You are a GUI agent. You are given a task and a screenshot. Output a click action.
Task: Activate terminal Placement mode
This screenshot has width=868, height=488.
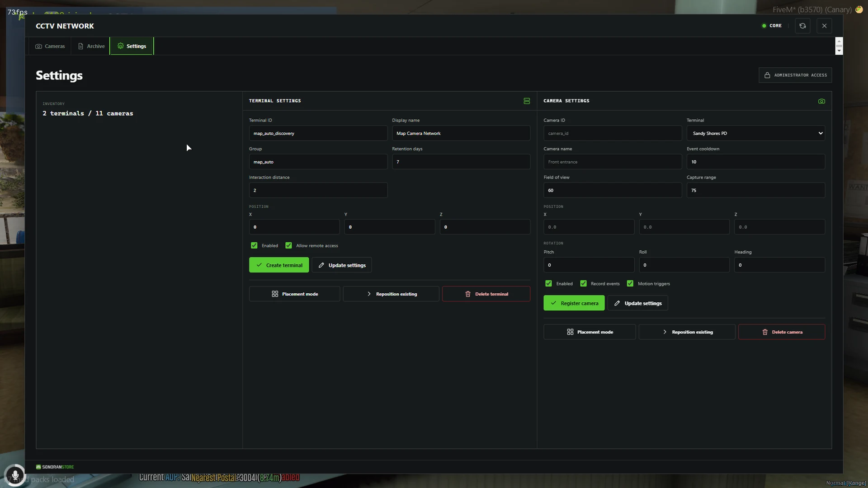tap(294, 294)
